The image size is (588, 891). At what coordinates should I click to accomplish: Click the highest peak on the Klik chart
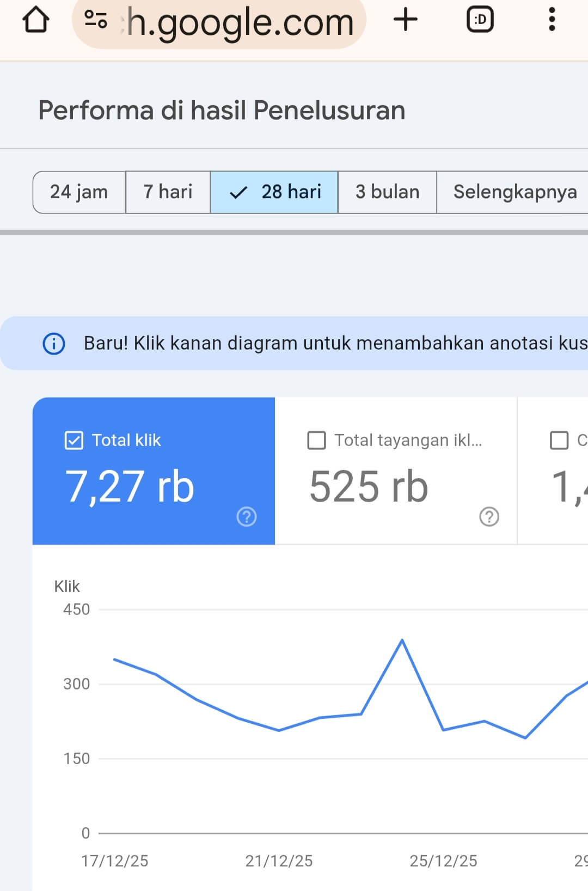[402, 640]
